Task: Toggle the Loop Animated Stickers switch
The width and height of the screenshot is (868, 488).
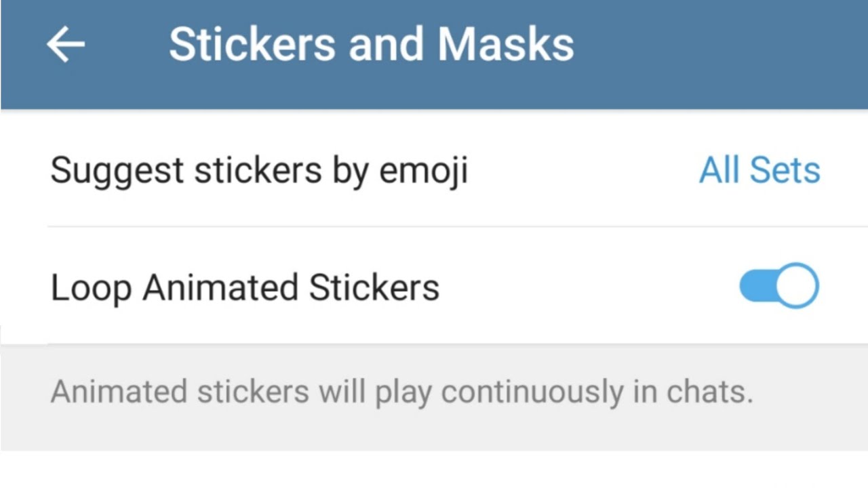Action: (x=778, y=286)
